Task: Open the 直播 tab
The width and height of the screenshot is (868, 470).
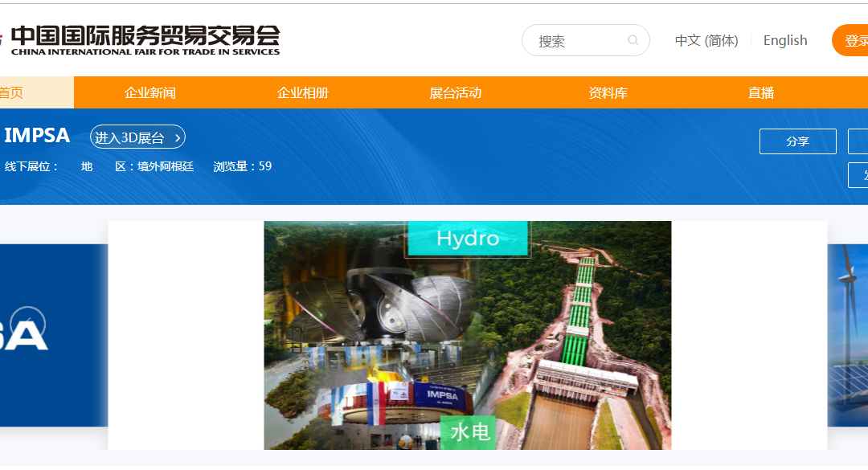Action: pyautogui.click(x=760, y=92)
